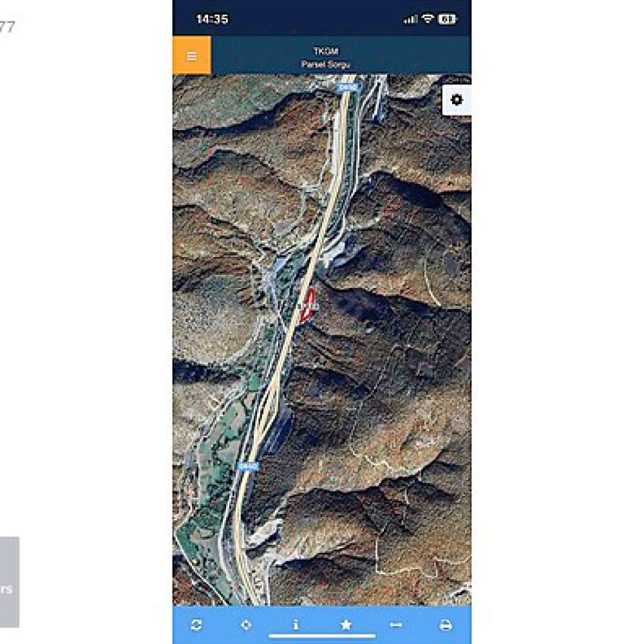Add parcel to favorites with star icon
Image resolution: width=644 pixels, height=644 pixels.
(x=346, y=625)
